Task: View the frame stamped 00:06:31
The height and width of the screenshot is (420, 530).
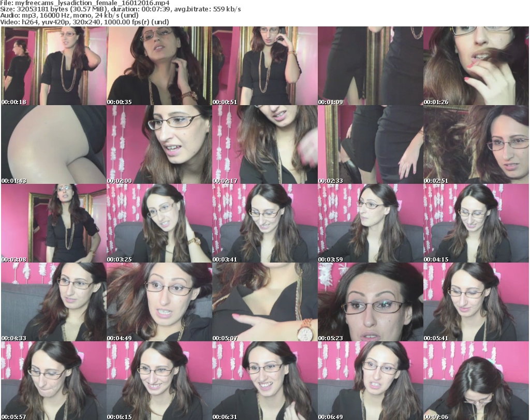Action: click(x=264, y=381)
